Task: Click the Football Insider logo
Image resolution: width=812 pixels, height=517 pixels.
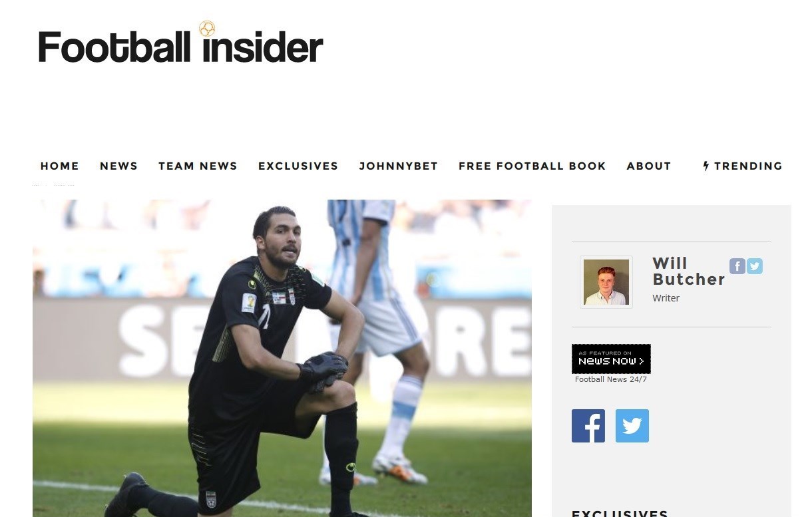Action: [x=181, y=43]
